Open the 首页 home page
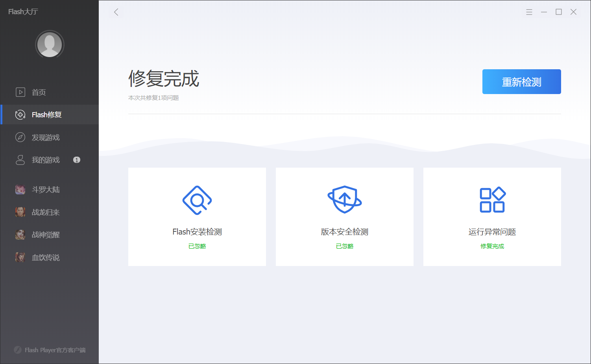This screenshot has width=591, height=364. tap(39, 92)
